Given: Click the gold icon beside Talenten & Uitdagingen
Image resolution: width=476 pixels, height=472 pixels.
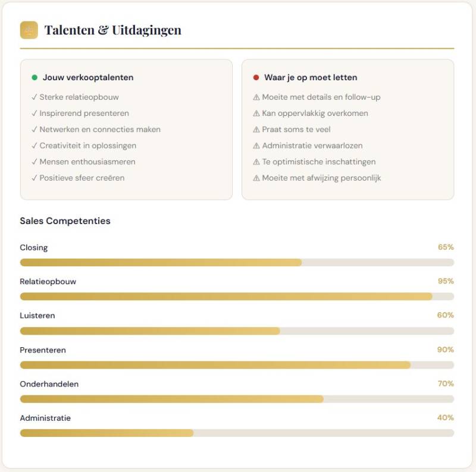Looking at the screenshot, I should point(29,30).
